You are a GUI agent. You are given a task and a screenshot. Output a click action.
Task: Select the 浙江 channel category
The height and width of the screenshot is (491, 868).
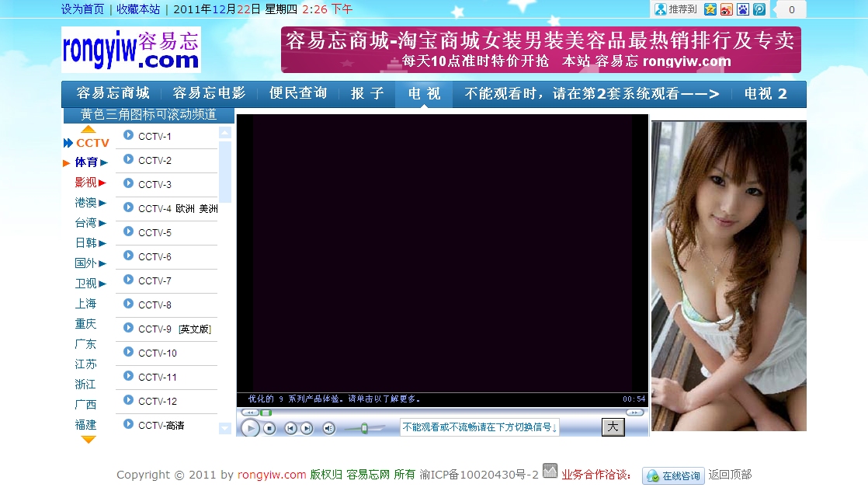click(x=86, y=384)
